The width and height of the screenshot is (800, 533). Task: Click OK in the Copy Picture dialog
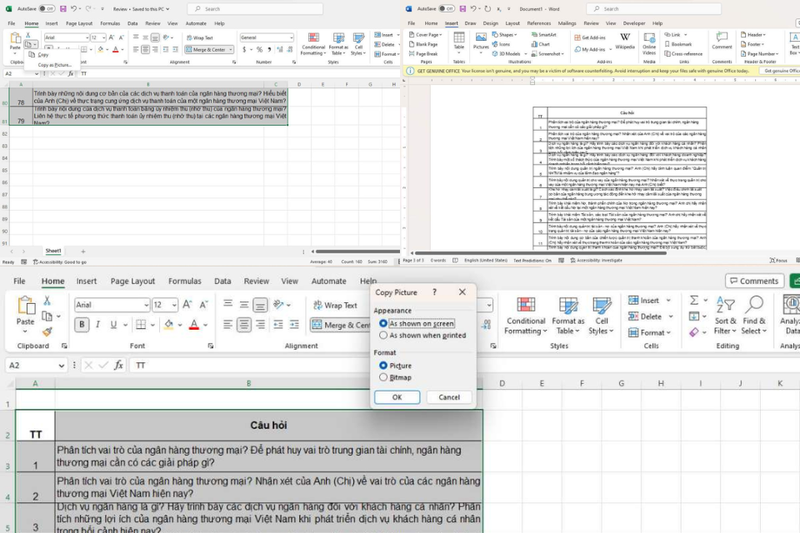click(x=397, y=397)
